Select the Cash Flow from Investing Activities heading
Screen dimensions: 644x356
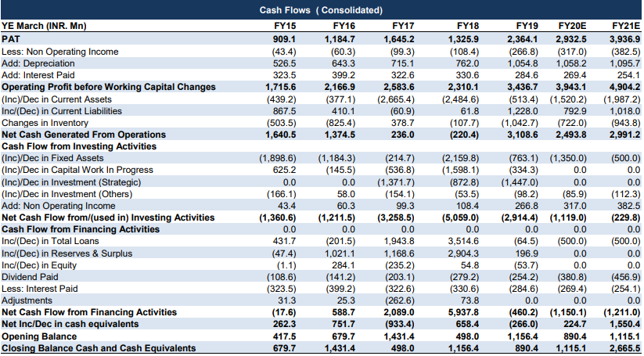pos(80,146)
